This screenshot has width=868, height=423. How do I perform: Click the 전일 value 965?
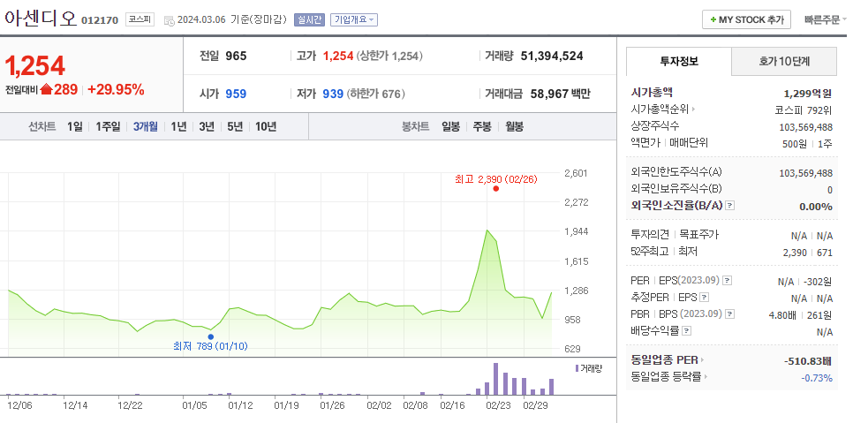[x=236, y=56]
